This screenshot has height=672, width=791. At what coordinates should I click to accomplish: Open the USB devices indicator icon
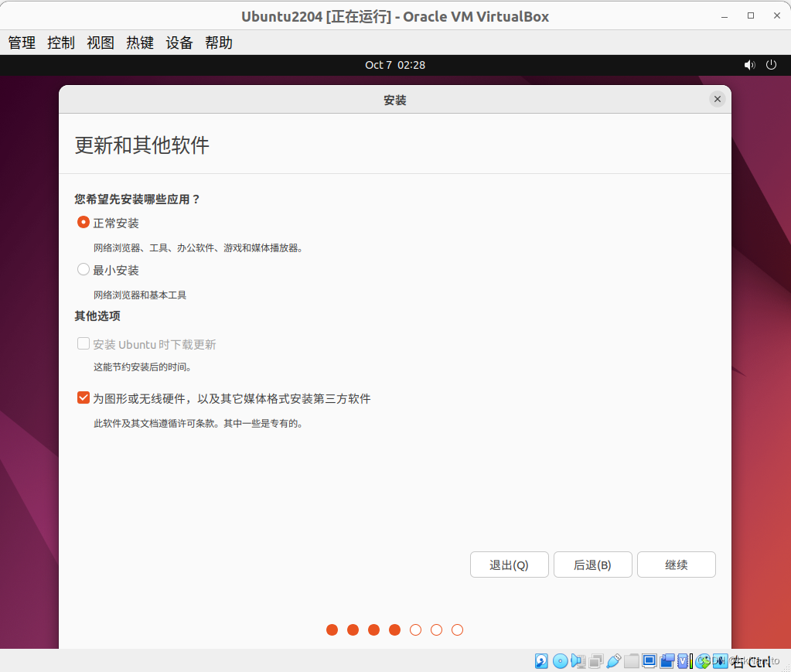coord(613,661)
